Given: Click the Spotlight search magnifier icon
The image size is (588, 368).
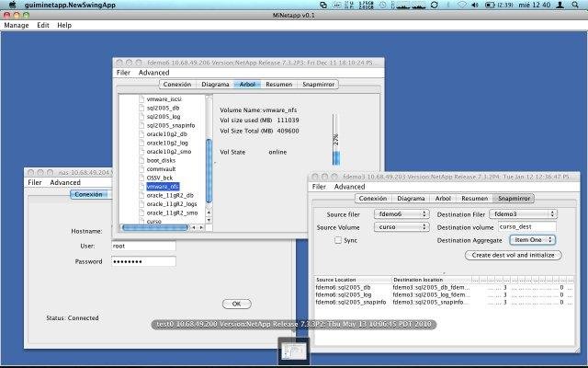Looking at the screenshot, I should pos(575,5).
